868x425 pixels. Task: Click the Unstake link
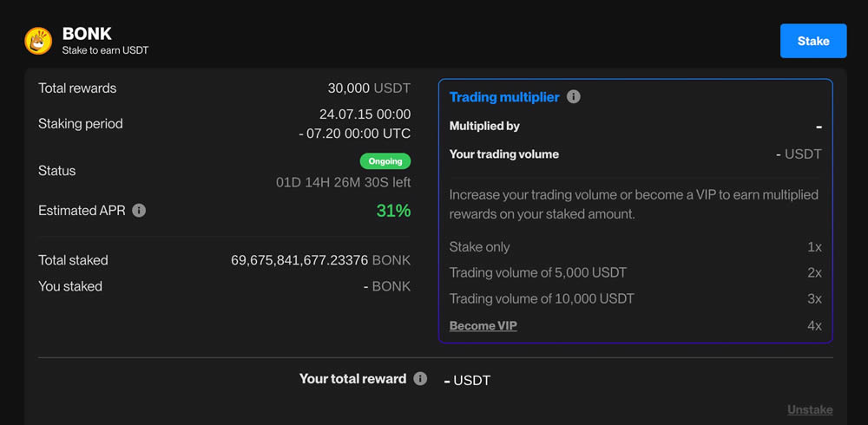[x=809, y=409]
